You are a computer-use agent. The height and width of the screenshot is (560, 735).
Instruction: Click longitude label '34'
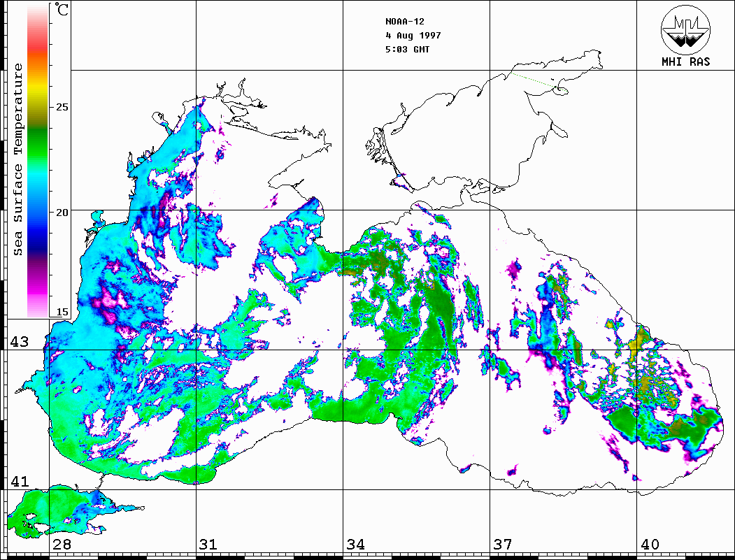pos(356,544)
